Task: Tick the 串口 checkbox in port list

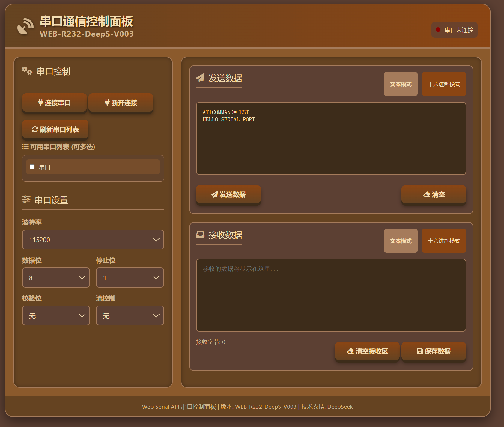Action: pos(32,167)
